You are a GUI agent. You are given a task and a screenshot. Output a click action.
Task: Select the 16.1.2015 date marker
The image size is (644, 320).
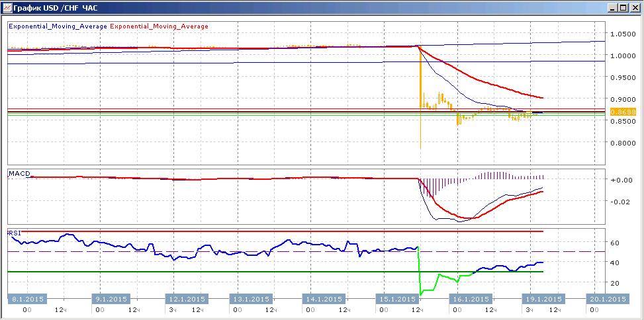471,299
